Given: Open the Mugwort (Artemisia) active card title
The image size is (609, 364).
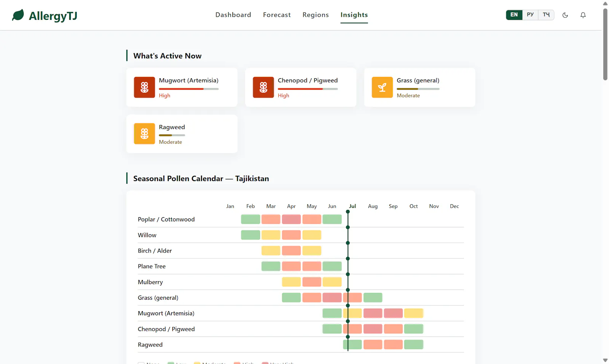Looking at the screenshot, I should pyautogui.click(x=188, y=80).
